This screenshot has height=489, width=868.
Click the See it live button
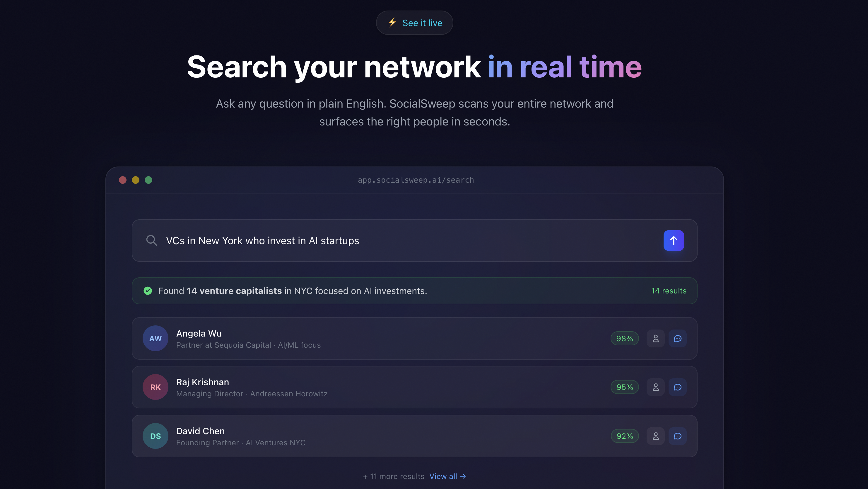click(414, 23)
